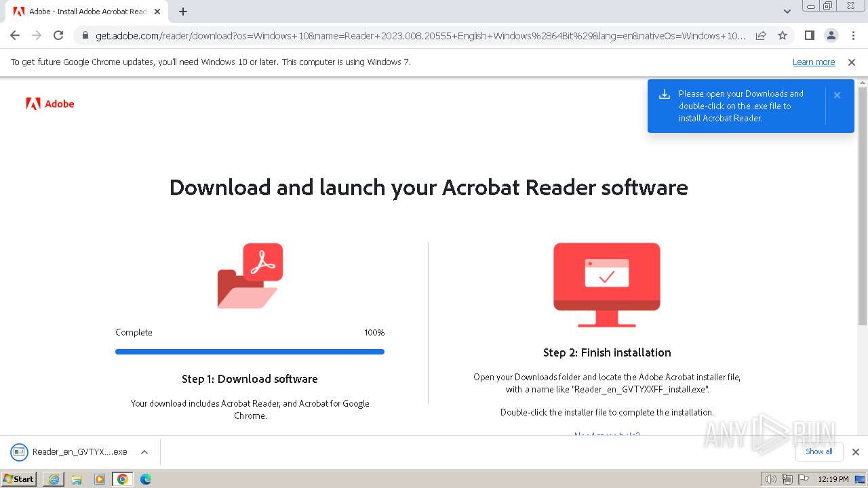Open the Chrome profile avatar menu
This screenshot has width=868, height=488.
[831, 35]
